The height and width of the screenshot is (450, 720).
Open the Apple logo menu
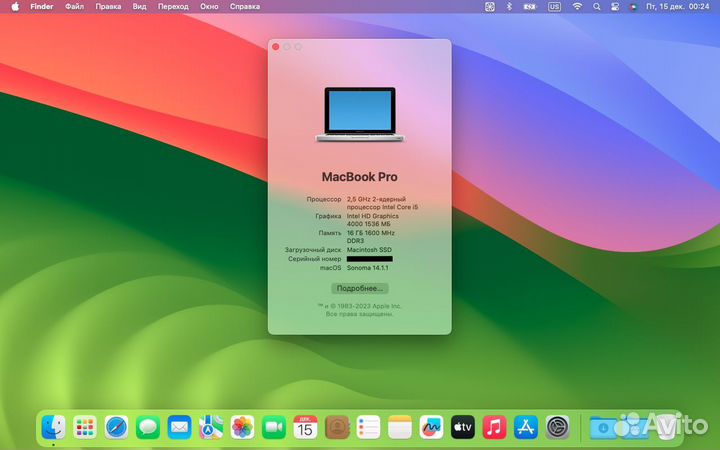pos(15,6)
